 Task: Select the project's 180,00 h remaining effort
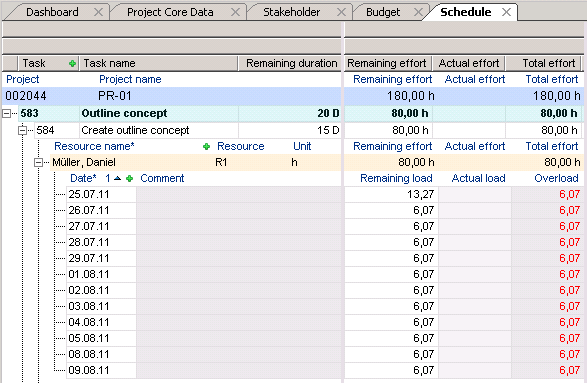click(x=411, y=96)
